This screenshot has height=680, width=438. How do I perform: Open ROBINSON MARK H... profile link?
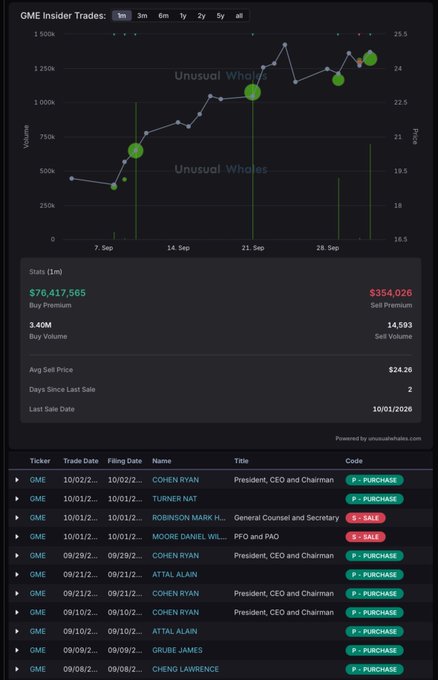189,518
